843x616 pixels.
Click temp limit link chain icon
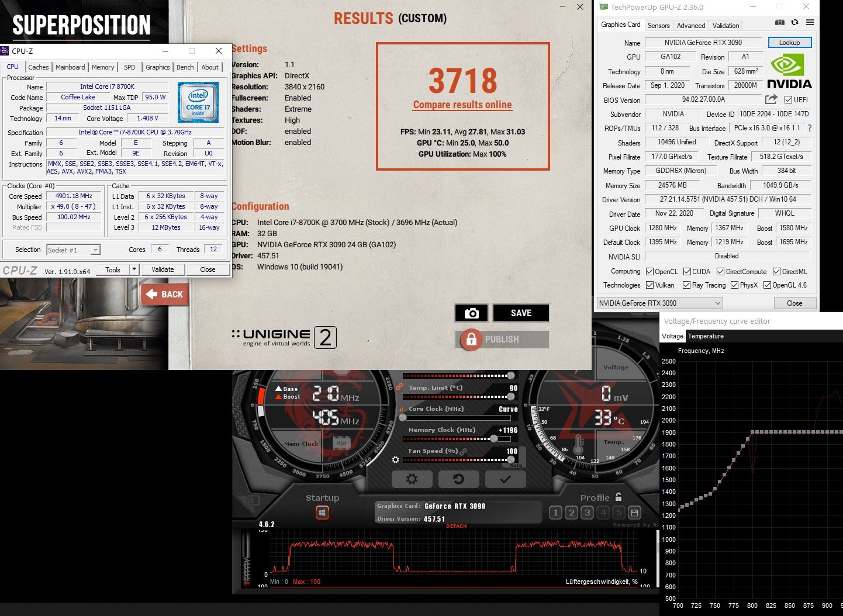[400, 386]
